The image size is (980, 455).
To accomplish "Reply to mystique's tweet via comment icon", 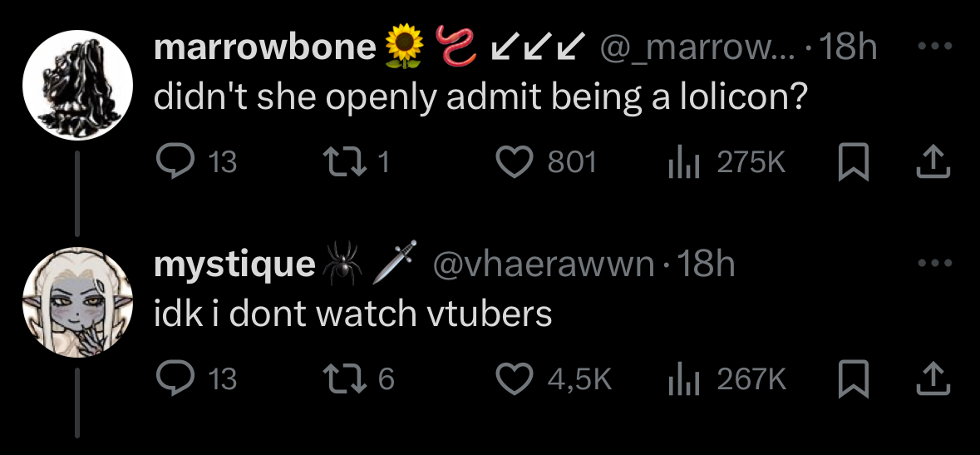I will tap(170, 378).
